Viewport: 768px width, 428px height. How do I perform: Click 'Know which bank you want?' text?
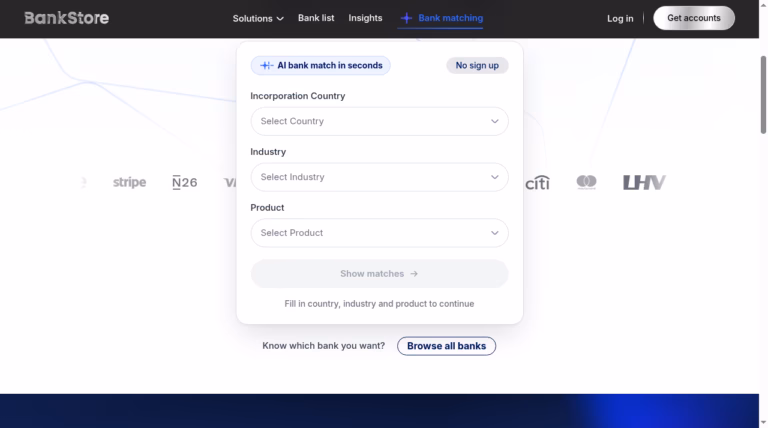coord(323,346)
